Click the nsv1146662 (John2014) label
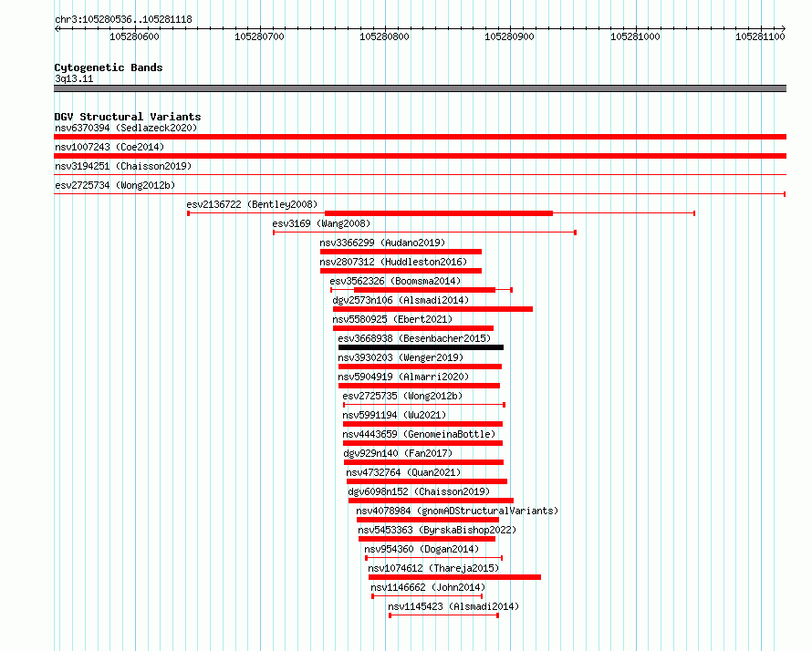Screen dimensions: 812x651 [x=428, y=587]
